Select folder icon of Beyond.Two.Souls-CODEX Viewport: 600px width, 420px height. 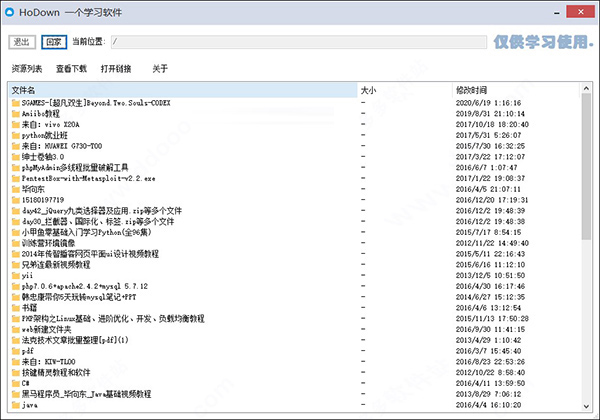point(16,103)
